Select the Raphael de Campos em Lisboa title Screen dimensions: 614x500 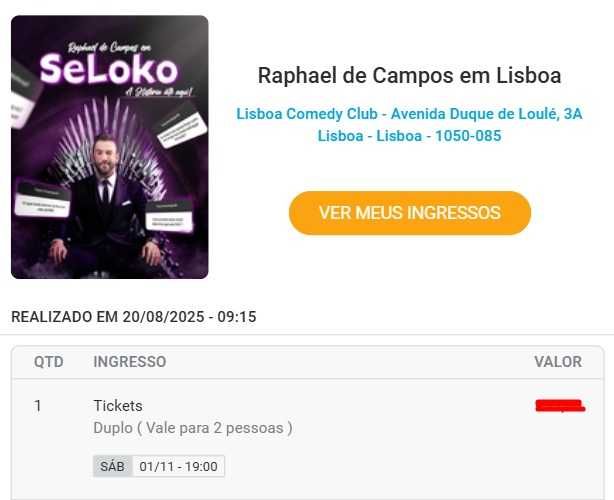coord(409,76)
